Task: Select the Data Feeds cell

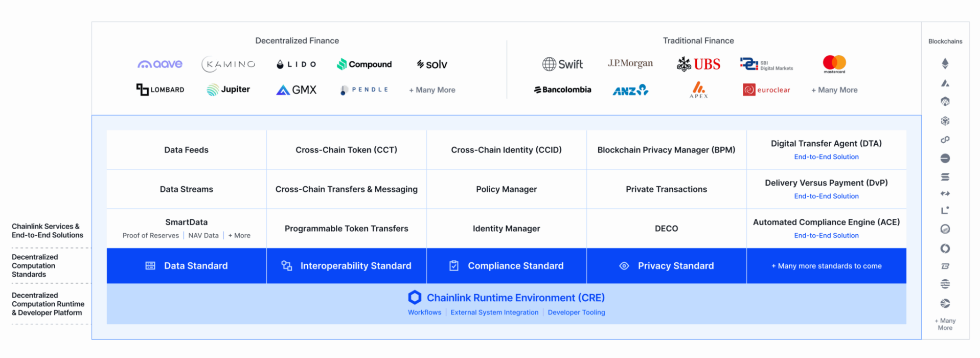Action: click(x=187, y=150)
